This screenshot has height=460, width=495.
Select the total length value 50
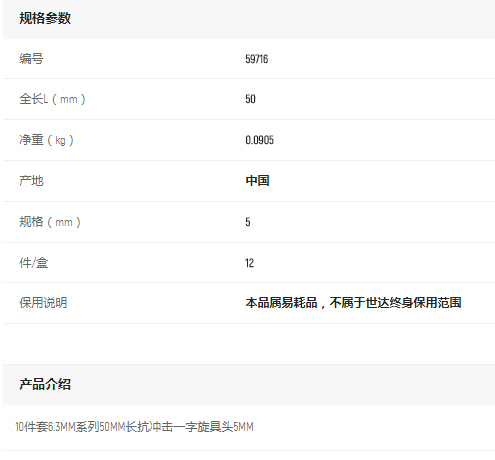tap(250, 99)
